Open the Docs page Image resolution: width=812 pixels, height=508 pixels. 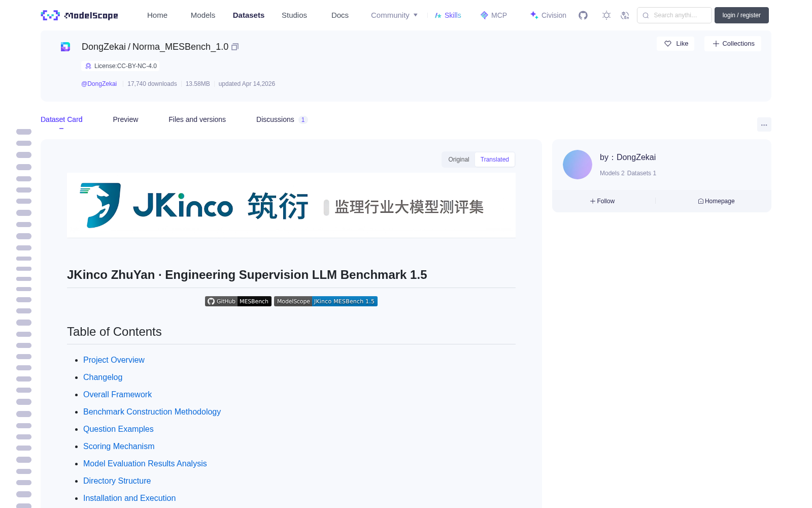(x=340, y=15)
